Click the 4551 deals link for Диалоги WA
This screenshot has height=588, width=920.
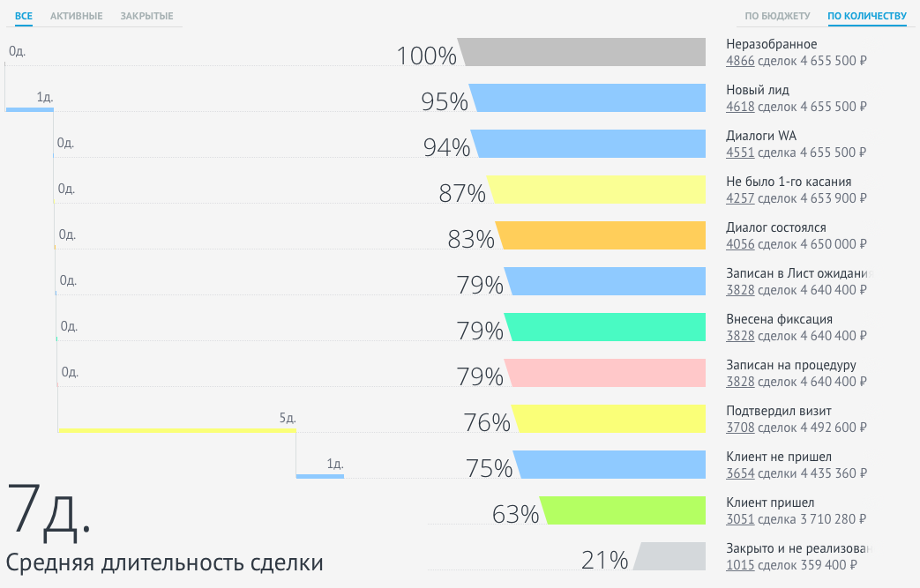click(740, 153)
